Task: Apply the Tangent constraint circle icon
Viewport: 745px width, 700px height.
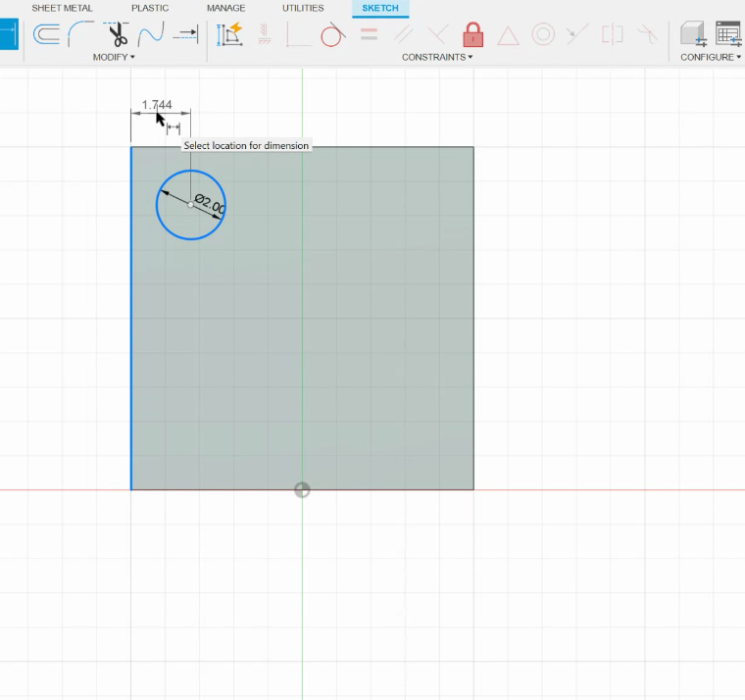Action: (332, 34)
